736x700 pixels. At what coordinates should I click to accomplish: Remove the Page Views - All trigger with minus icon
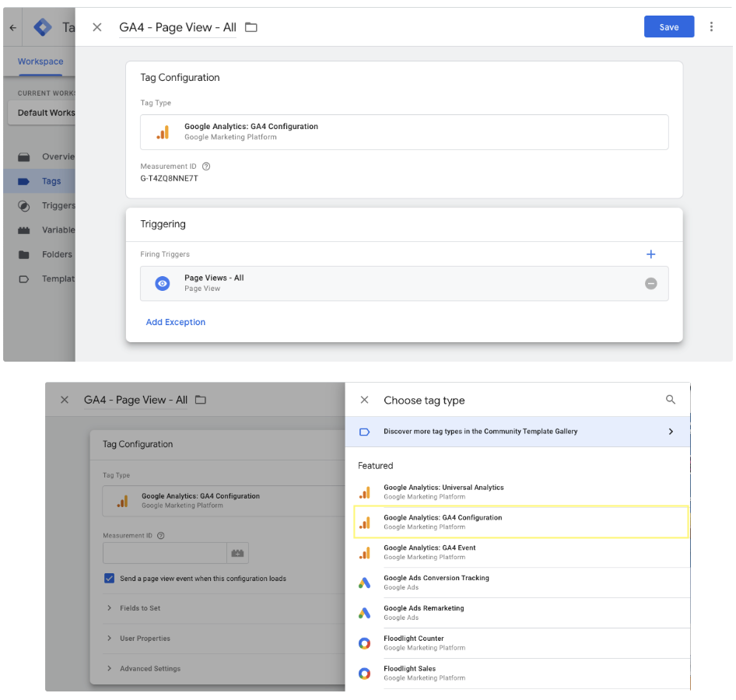click(650, 283)
